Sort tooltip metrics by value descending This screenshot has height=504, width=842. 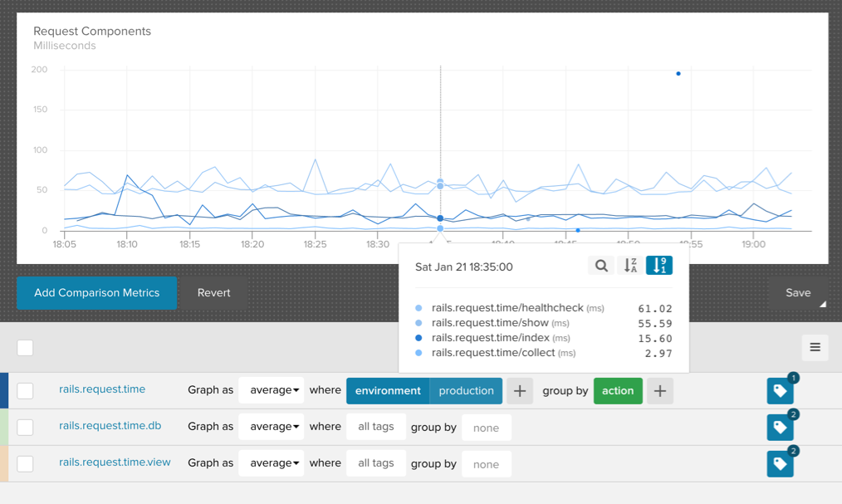pyautogui.click(x=659, y=266)
